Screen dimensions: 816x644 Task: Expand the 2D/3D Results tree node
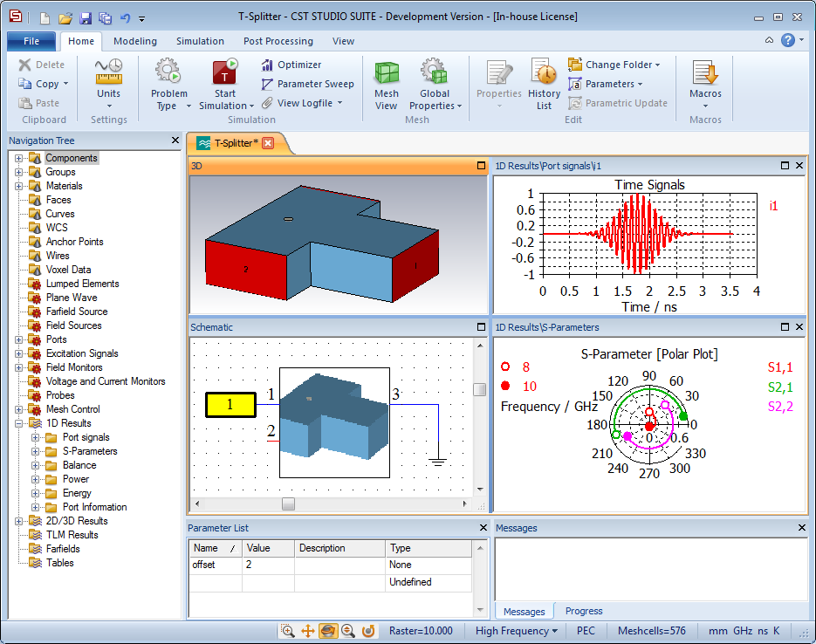[x=18, y=521]
